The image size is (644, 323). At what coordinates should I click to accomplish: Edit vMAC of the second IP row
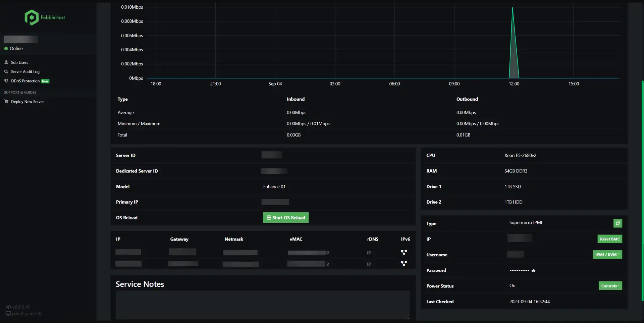click(x=328, y=264)
